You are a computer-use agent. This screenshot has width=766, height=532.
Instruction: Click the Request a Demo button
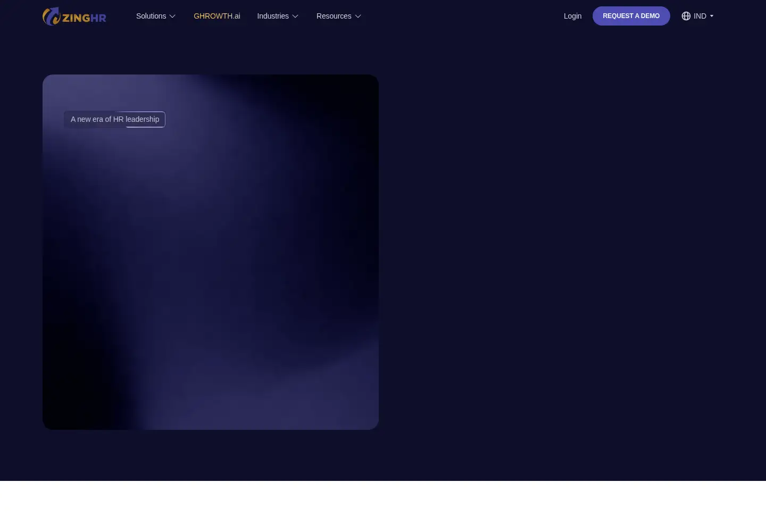[x=631, y=16]
